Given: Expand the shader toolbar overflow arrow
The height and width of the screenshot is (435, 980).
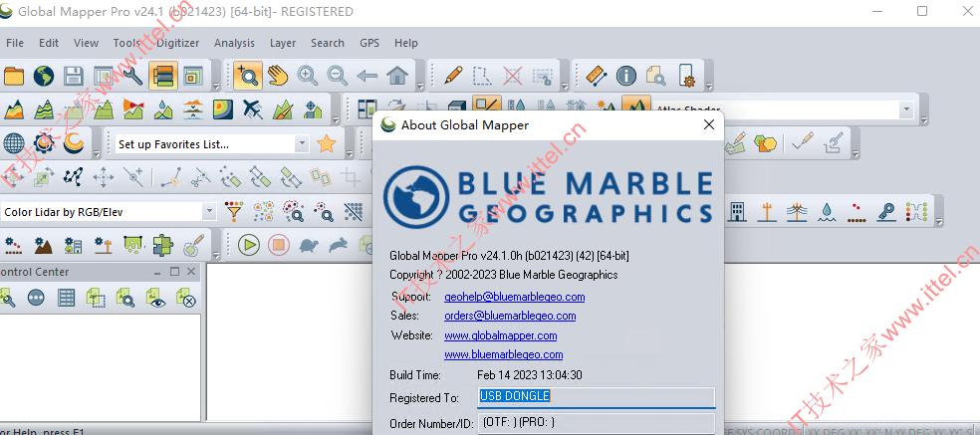Looking at the screenshot, I should (x=922, y=119).
